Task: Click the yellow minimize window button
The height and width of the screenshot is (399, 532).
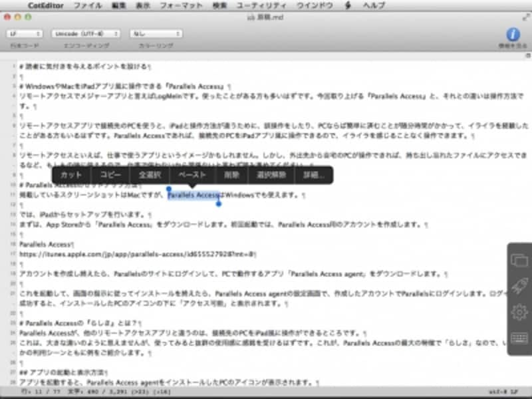Action: tap(18, 17)
